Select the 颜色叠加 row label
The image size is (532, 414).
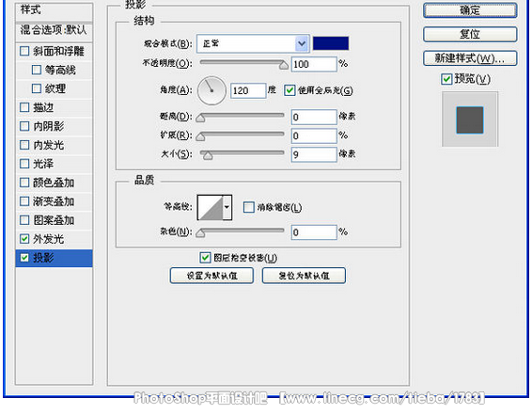pos(54,183)
